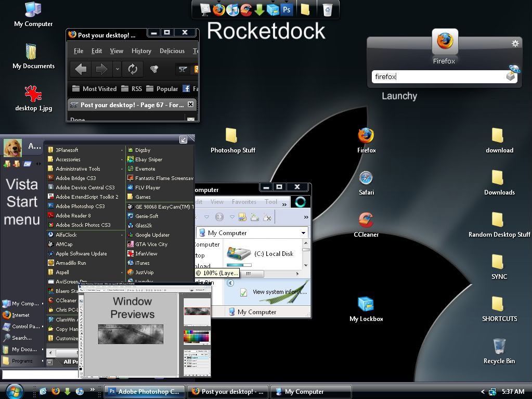This screenshot has width=532, height=399.
Task: Show hidden system tray icons arrow
Action: (483, 392)
